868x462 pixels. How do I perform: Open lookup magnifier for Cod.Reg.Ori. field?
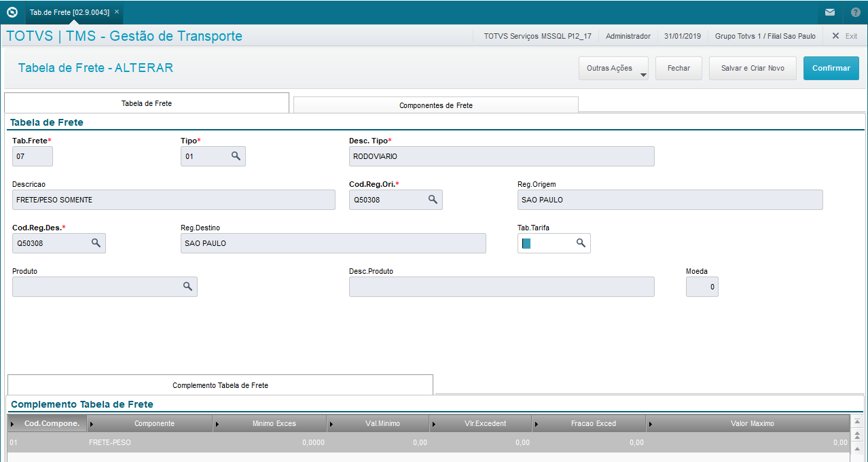[x=433, y=200]
